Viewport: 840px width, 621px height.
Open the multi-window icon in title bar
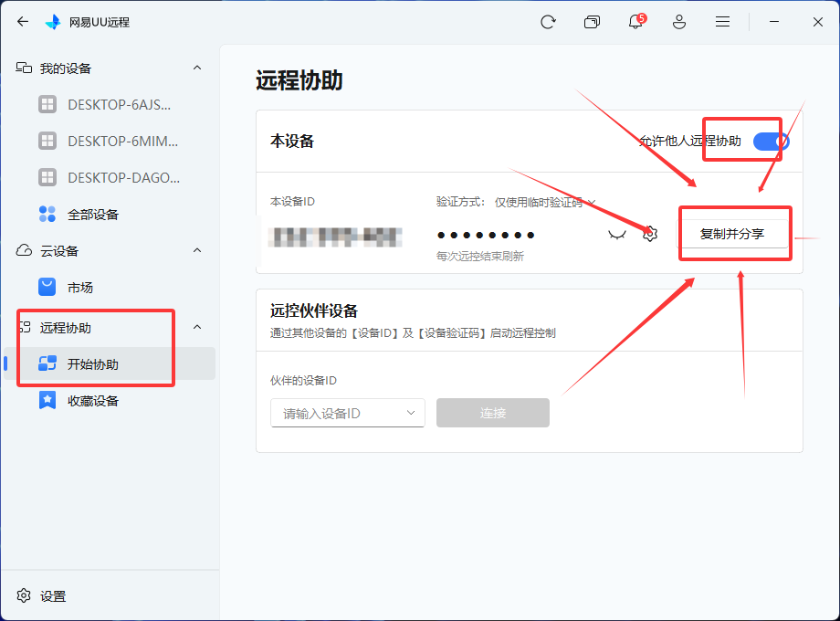click(x=592, y=22)
